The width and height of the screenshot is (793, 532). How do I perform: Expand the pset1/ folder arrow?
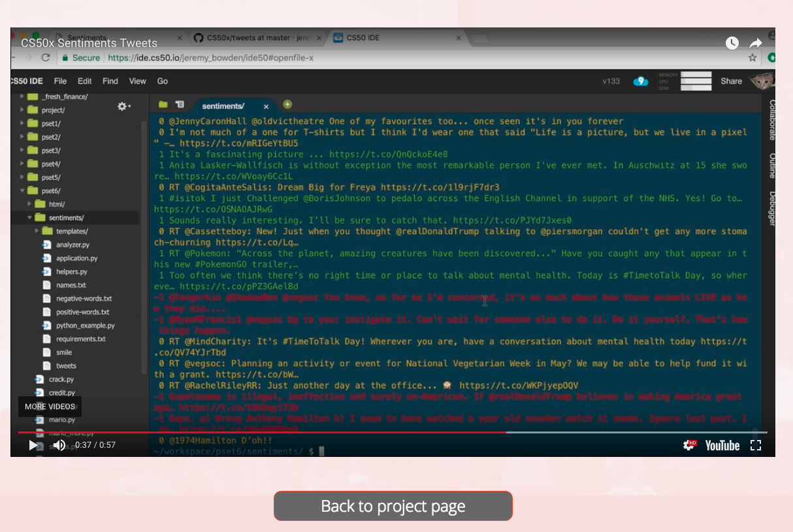coord(22,123)
